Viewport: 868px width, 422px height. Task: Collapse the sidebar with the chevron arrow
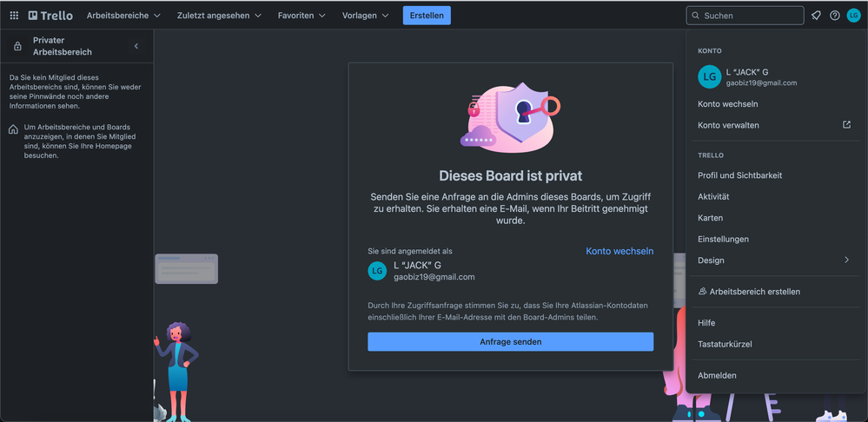(x=136, y=47)
